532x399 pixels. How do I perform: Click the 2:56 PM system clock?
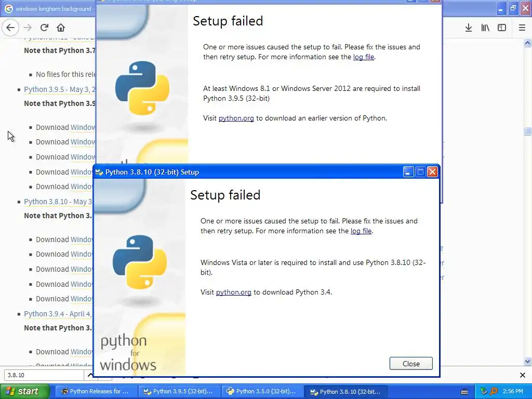[513, 391]
